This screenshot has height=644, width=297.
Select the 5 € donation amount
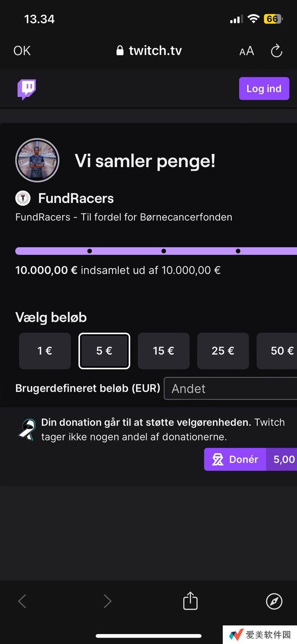pyautogui.click(x=104, y=351)
